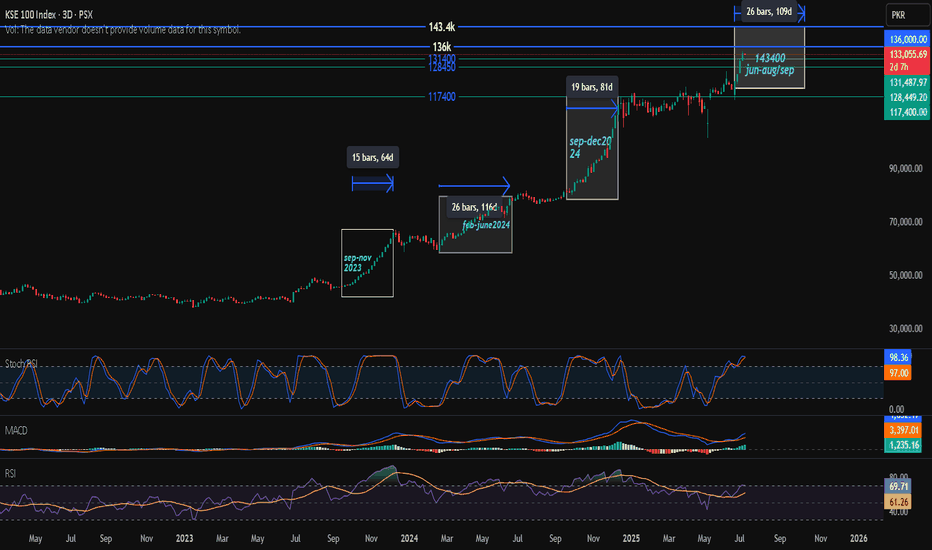This screenshot has height=550, width=932.
Task: Click the 2023 label on time axis
Action: pyautogui.click(x=184, y=538)
